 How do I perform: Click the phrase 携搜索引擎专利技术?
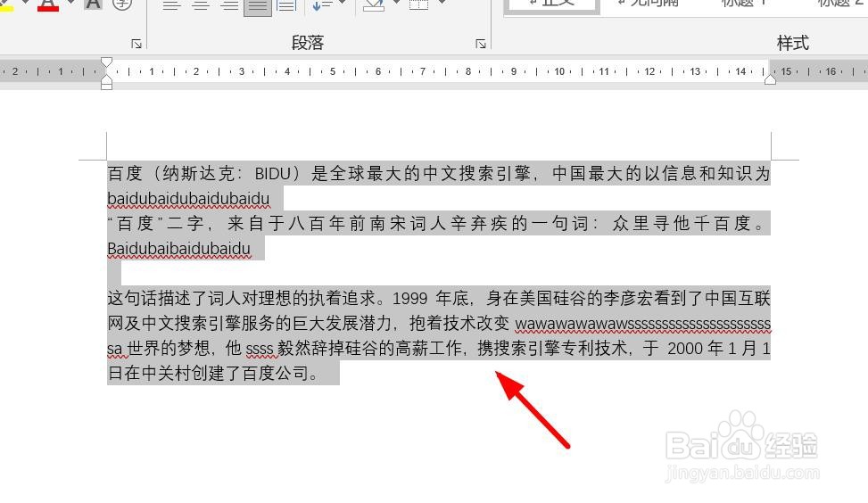[552, 349]
